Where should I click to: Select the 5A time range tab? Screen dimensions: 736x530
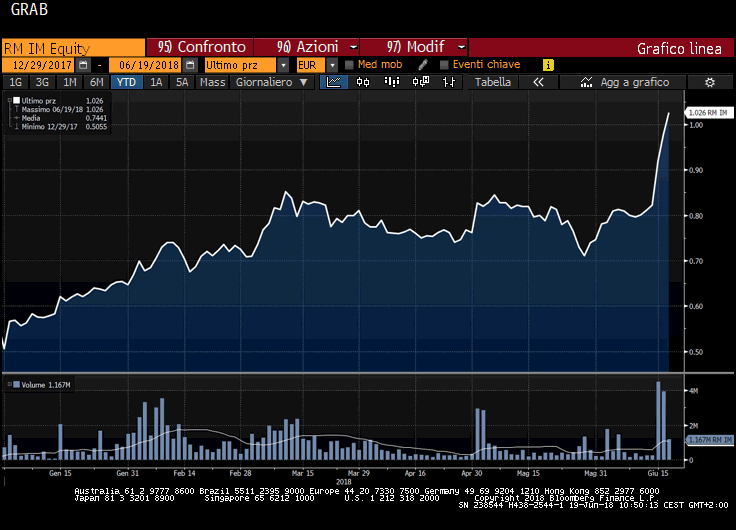(182, 82)
